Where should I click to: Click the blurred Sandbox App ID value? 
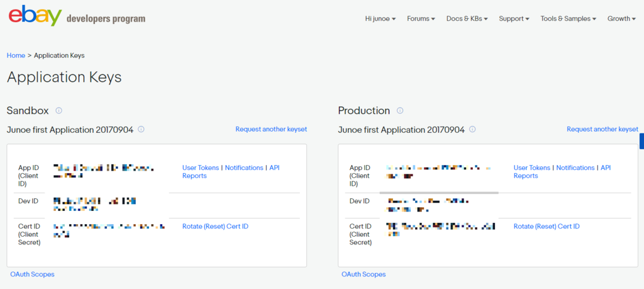(104, 171)
